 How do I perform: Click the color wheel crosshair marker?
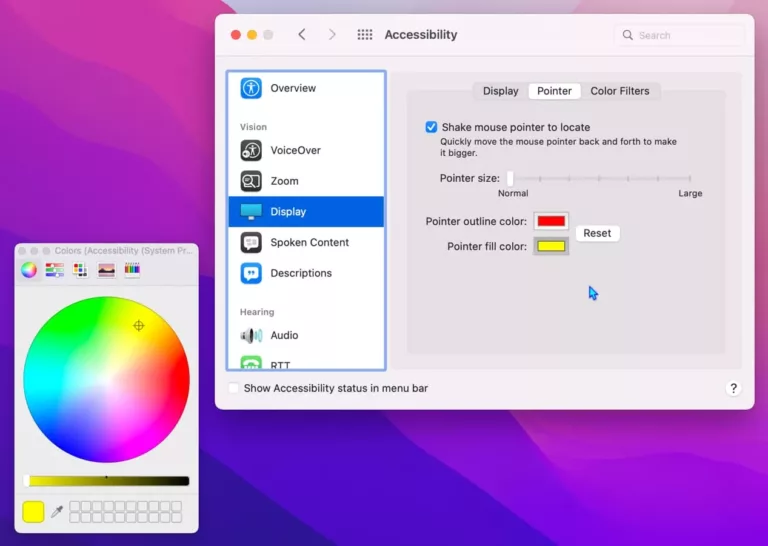(x=139, y=326)
